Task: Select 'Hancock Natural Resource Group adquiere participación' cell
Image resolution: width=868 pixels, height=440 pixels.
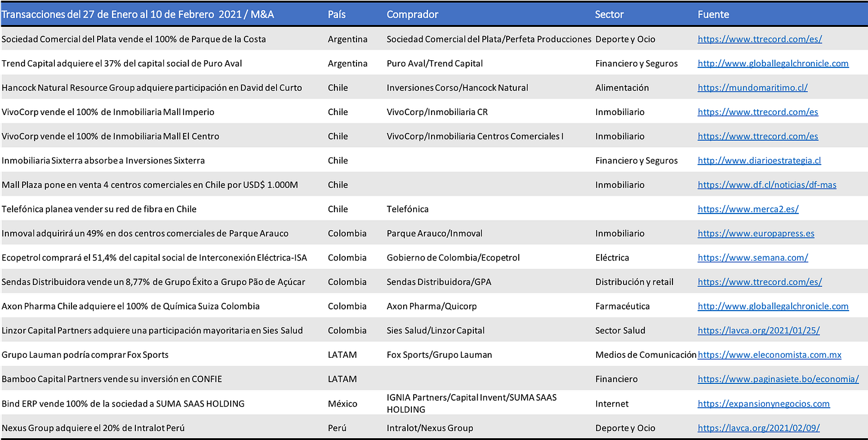Action: (x=152, y=88)
